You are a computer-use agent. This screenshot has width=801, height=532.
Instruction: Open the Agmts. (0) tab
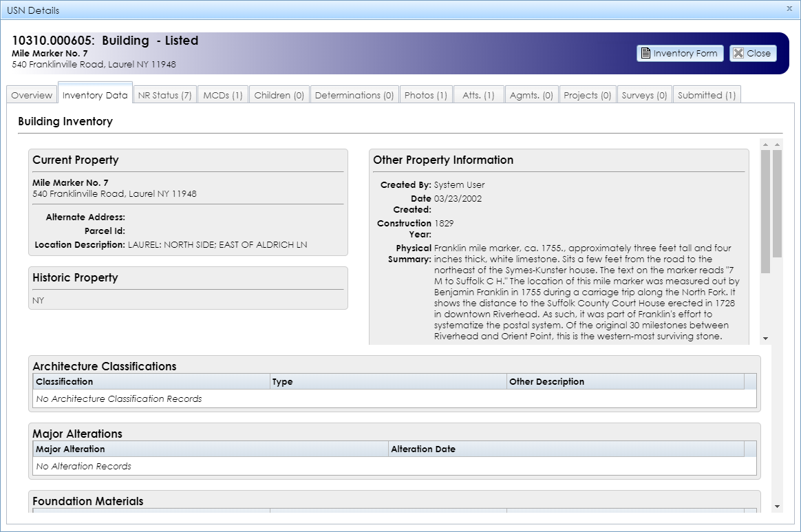pyautogui.click(x=531, y=94)
